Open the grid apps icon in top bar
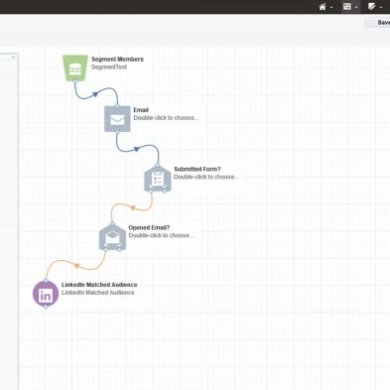Viewport: 390px width, 390px height. click(x=347, y=7)
